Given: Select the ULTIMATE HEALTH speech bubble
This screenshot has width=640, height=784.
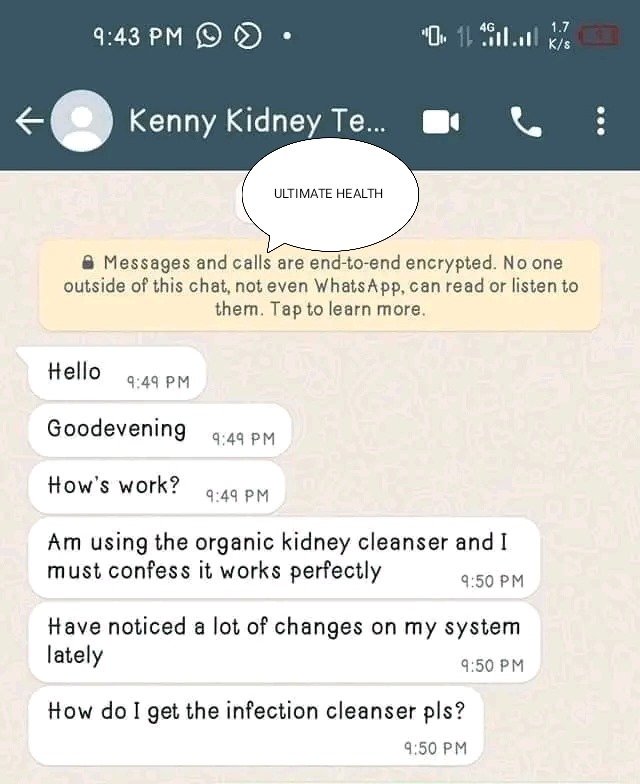Looking at the screenshot, I should click(330, 194).
